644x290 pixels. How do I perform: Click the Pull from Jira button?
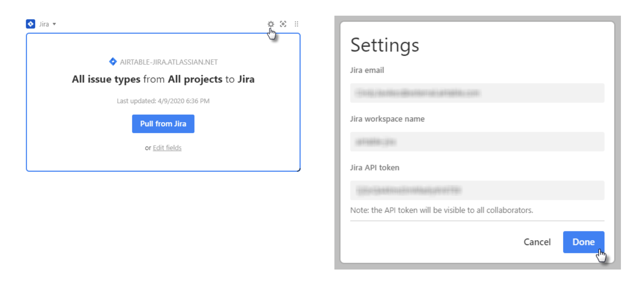click(x=163, y=124)
